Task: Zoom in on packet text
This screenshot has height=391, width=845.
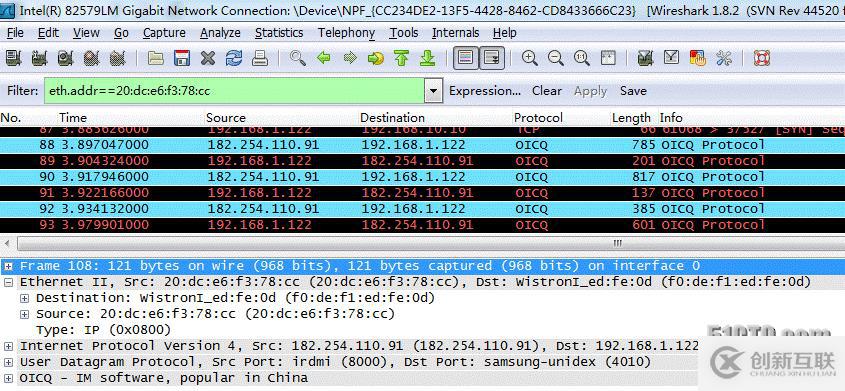Action: click(530, 58)
